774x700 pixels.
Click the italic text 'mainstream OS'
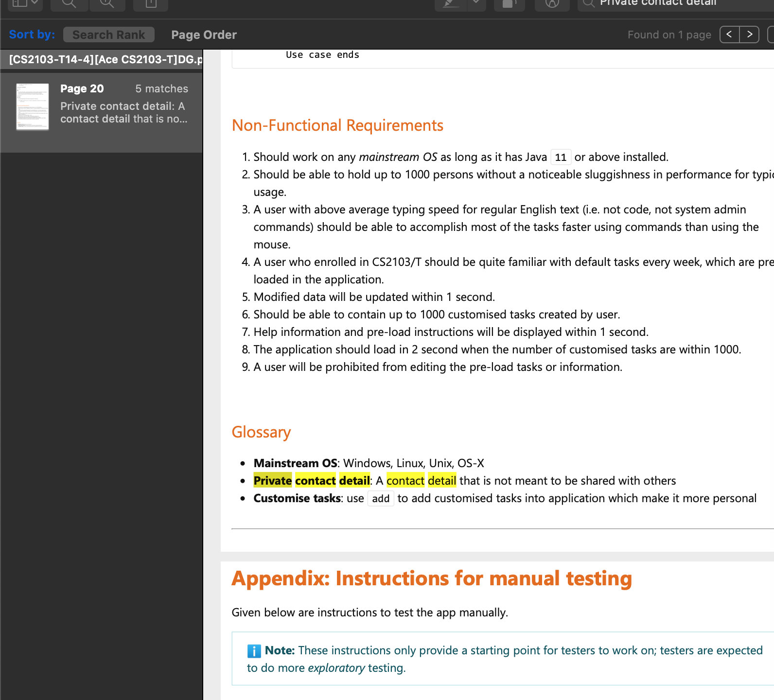pos(398,157)
